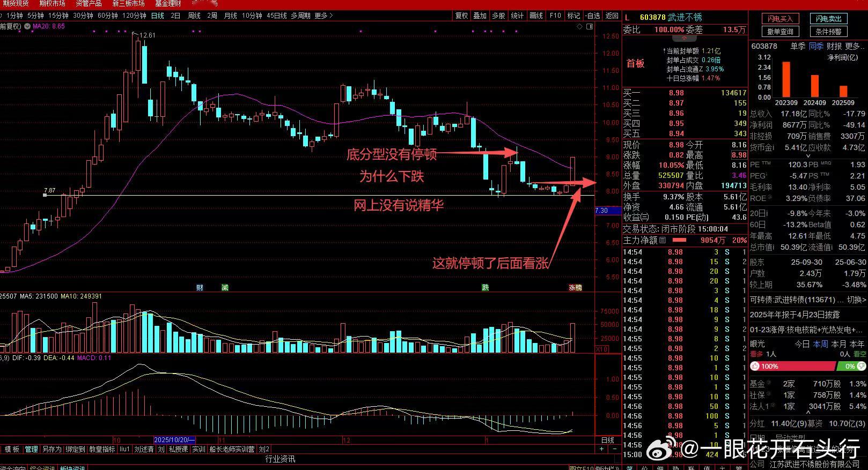Select the 同季 same-quarter option
868x470 pixels.
click(816, 46)
